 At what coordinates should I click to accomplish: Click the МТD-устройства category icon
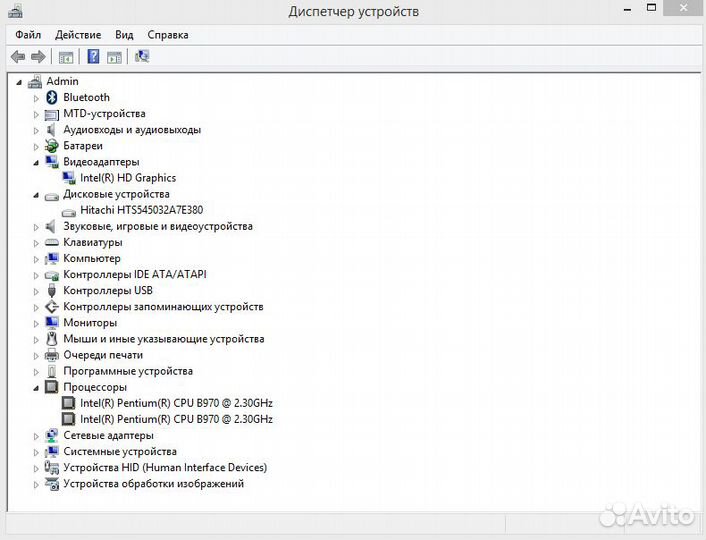pyautogui.click(x=52, y=114)
